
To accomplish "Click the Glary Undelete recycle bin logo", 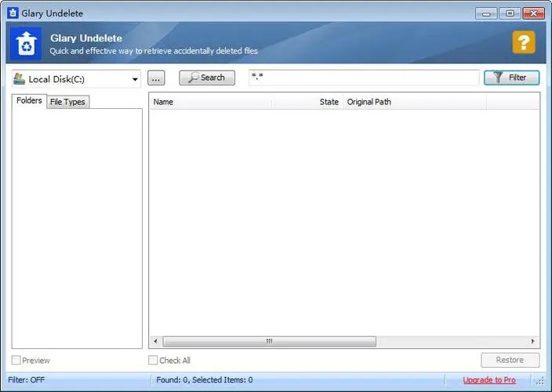I will click(26, 44).
